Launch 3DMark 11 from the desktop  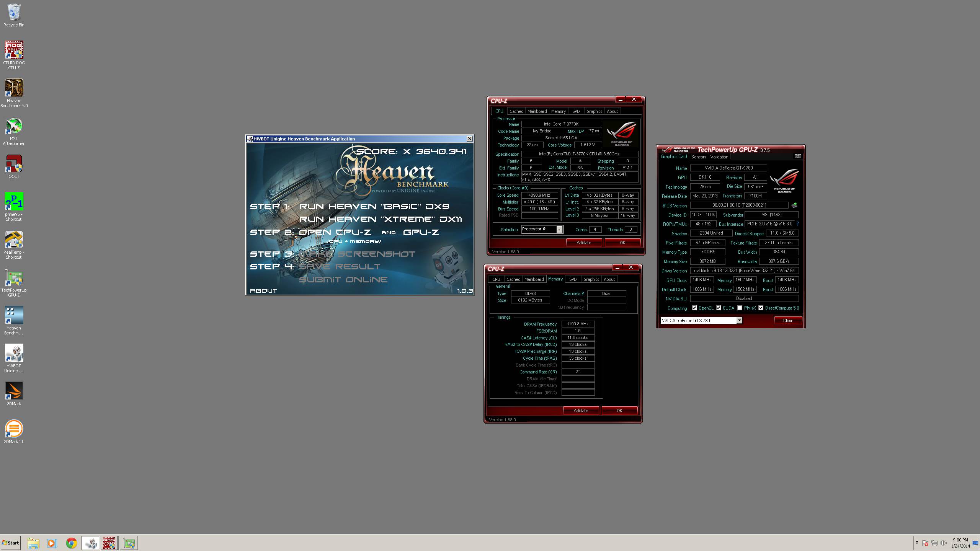coord(14,432)
